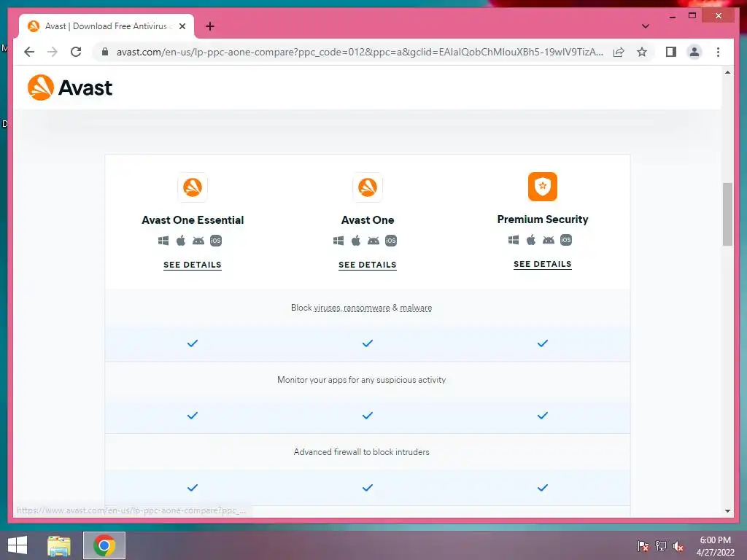Click iOS icon under the Avast One column

391,241
